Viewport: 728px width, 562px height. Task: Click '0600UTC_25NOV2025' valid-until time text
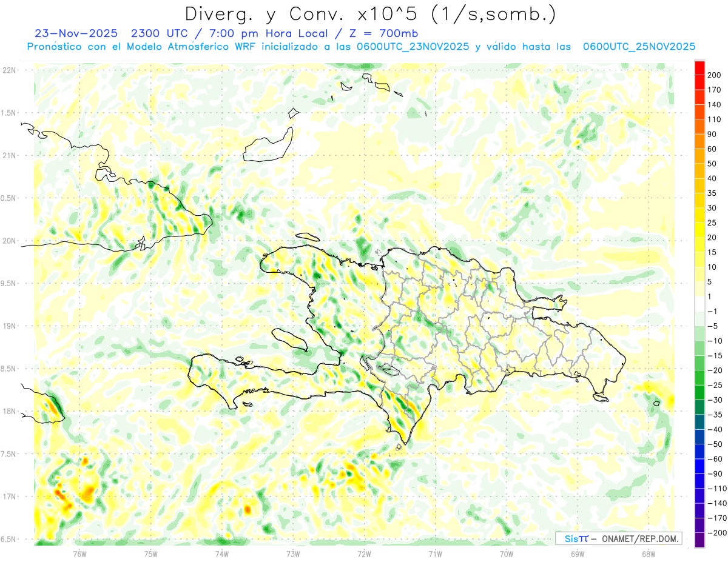tap(639, 47)
